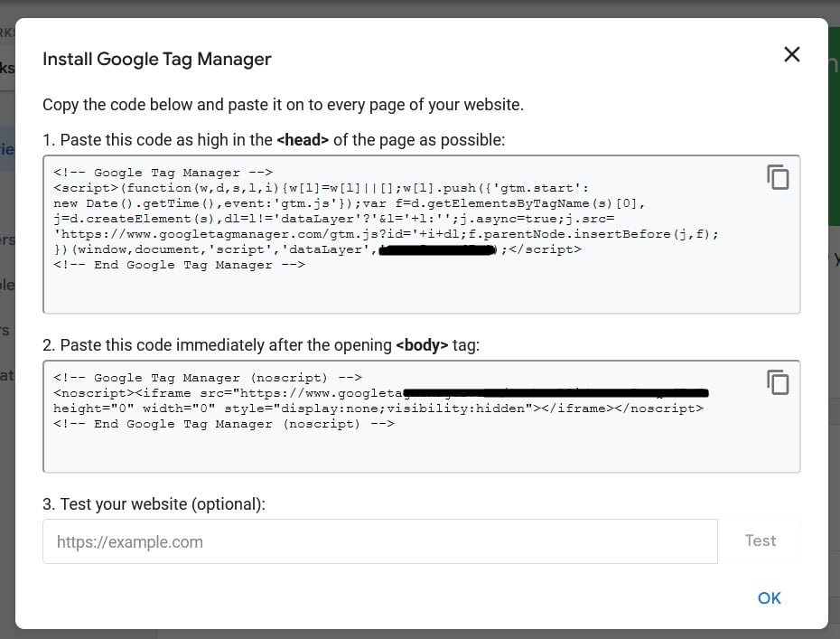Click '<!-- End Google Tag Manager -->' line
840x639 pixels.
pos(179,265)
